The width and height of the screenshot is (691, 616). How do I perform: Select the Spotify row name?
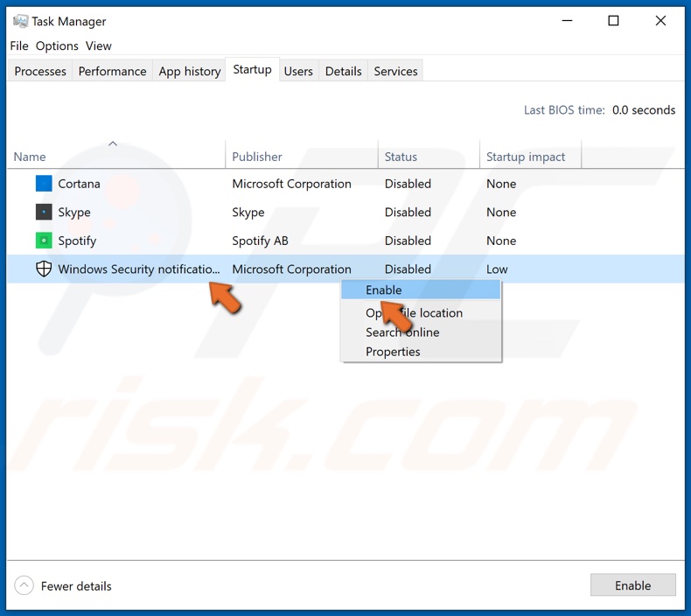(77, 241)
